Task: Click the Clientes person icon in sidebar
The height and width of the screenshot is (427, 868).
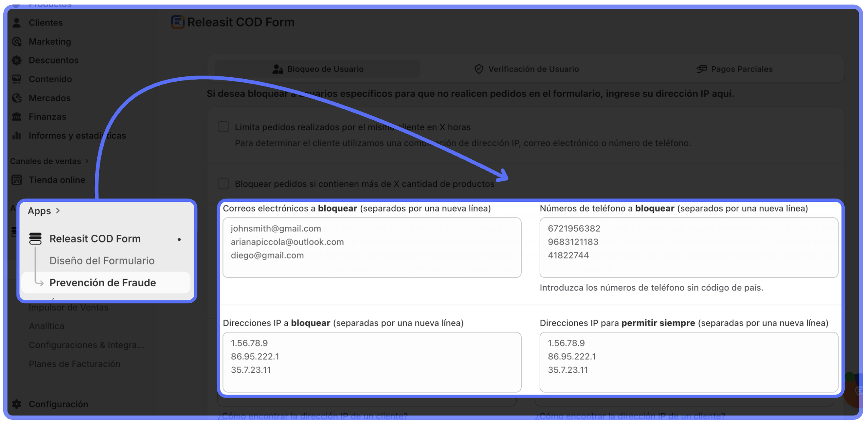Action: click(16, 23)
